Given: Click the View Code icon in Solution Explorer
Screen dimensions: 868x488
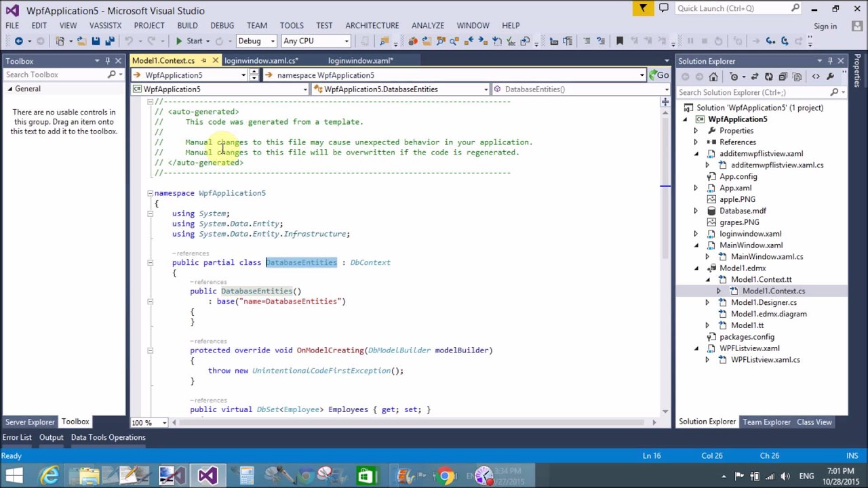Looking at the screenshot, I should 816,77.
